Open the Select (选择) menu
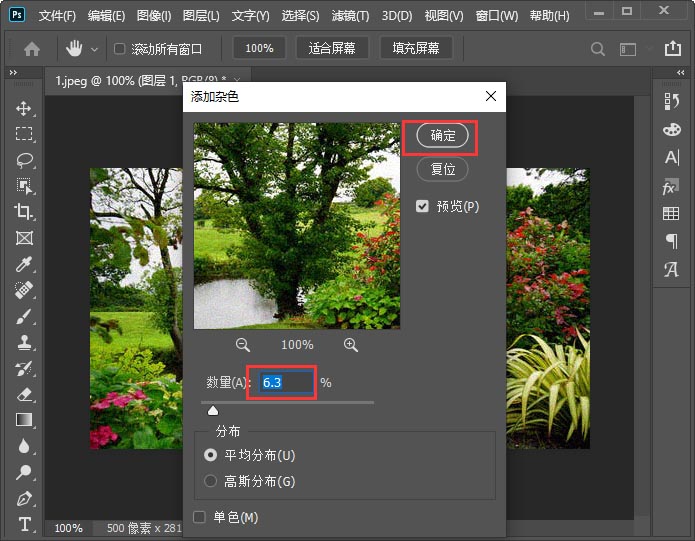 click(301, 16)
